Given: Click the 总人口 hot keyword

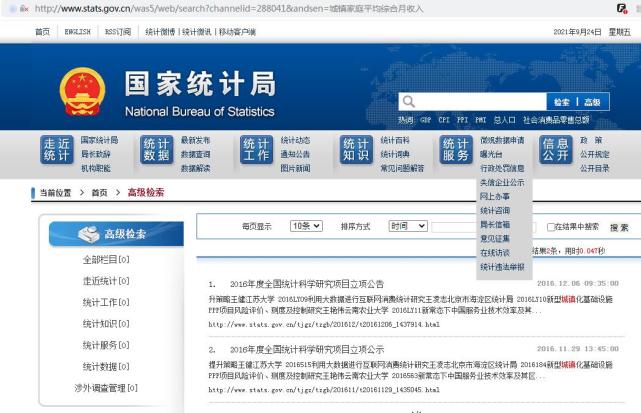Looking at the screenshot, I should pyautogui.click(x=504, y=120).
